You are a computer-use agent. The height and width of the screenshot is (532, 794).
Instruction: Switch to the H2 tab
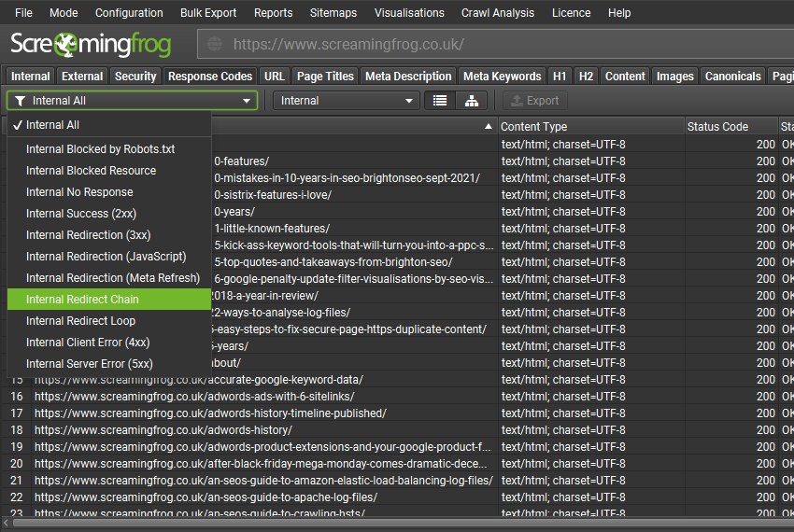coord(586,76)
